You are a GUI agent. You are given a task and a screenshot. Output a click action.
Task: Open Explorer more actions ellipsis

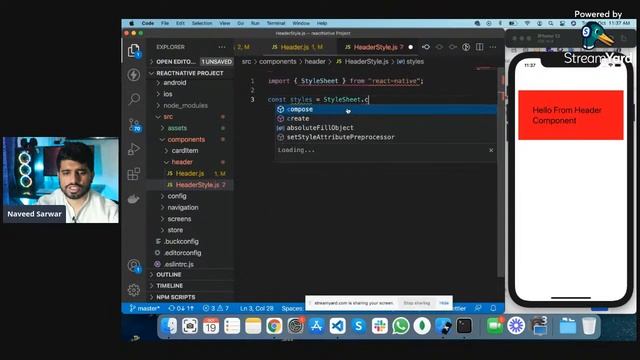(222, 47)
